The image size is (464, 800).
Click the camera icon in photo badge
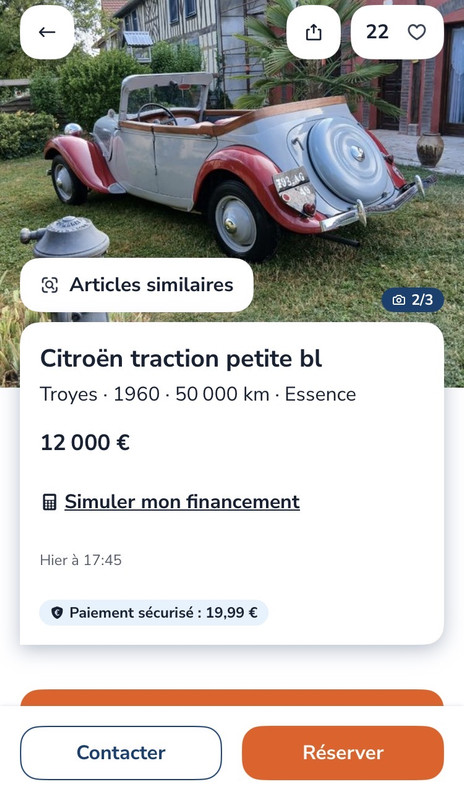[x=399, y=300]
